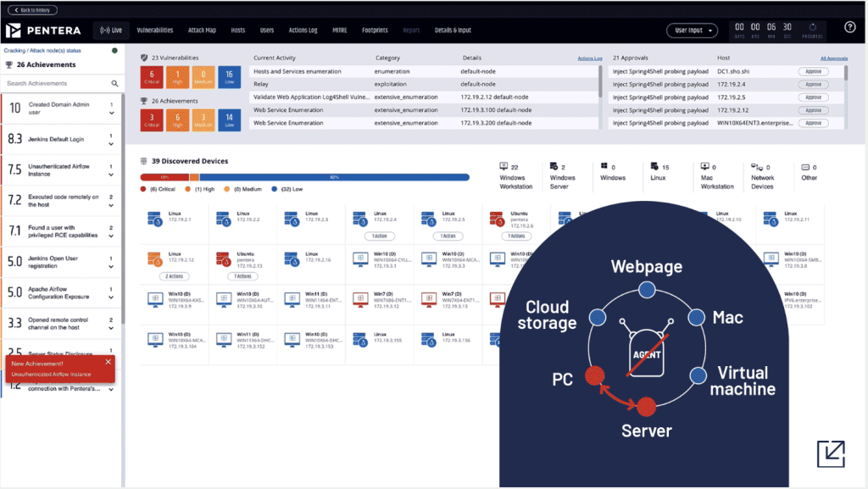
Task: Expand Apache Airflow Configuration Exposure achievement
Action: coord(112,297)
